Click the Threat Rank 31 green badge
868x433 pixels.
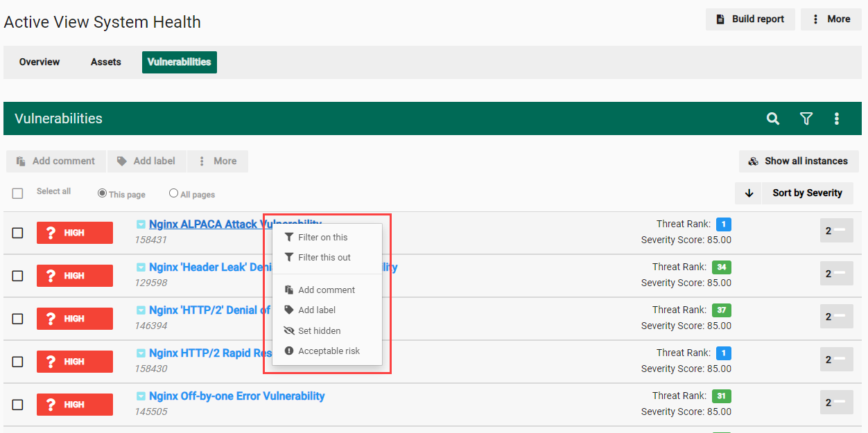click(x=721, y=396)
